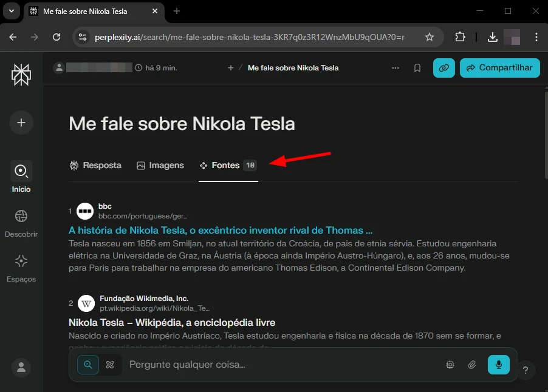Close the Me fale sobre Nikola Tesla tab
The width and height of the screenshot is (548, 392).
[x=155, y=11]
